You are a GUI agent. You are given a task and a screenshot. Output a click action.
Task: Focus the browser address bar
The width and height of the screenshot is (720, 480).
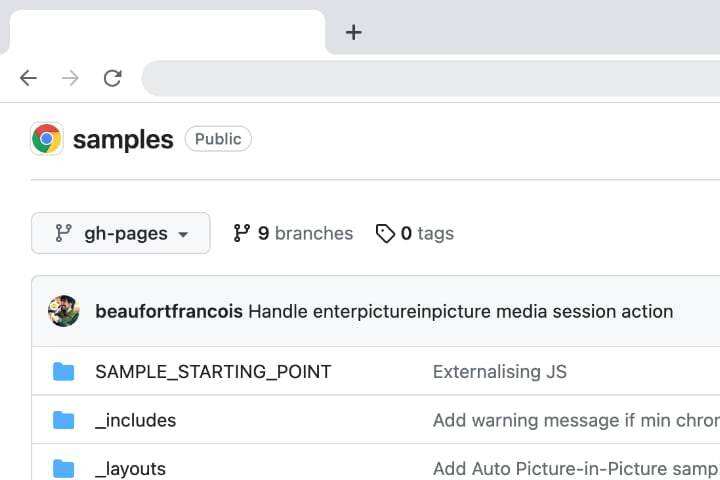(430, 78)
